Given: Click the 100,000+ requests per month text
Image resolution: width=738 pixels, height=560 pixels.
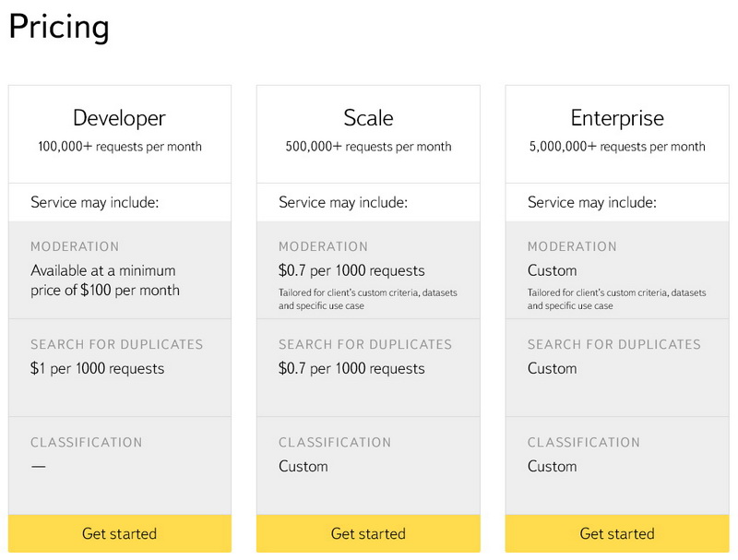Looking at the screenshot, I should click(119, 147).
